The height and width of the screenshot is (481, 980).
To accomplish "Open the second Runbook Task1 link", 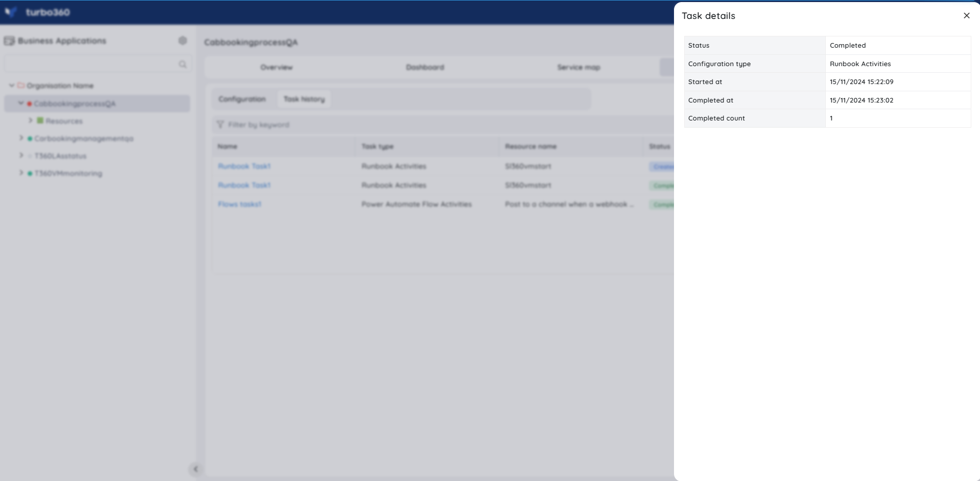I will [x=244, y=185].
